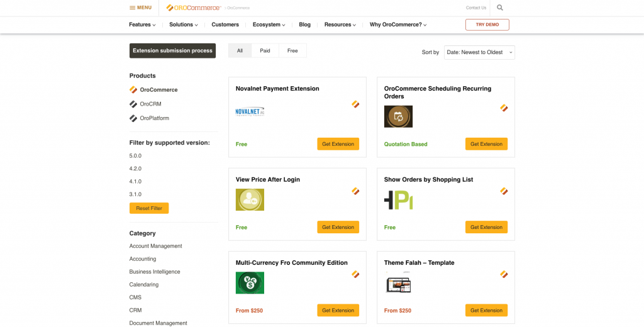644x327 pixels.
Task: Click Extension submission process button
Action: coord(172,50)
